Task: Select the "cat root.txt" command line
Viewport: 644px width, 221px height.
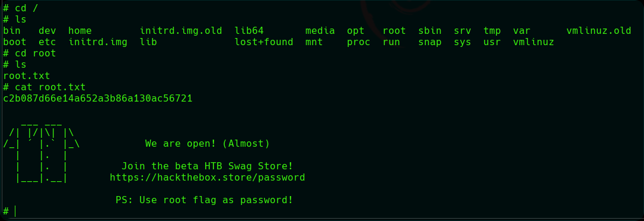Action: click(x=44, y=87)
